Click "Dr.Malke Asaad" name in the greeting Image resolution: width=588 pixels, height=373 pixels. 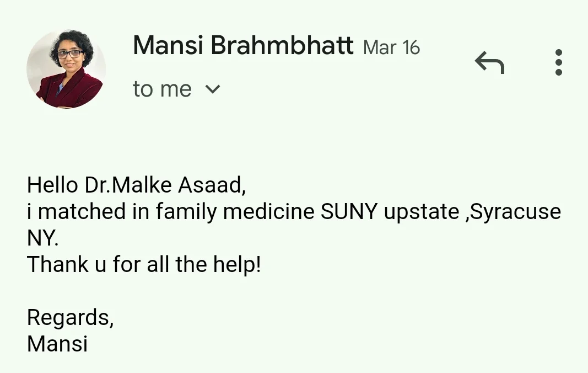click(165, 185)
